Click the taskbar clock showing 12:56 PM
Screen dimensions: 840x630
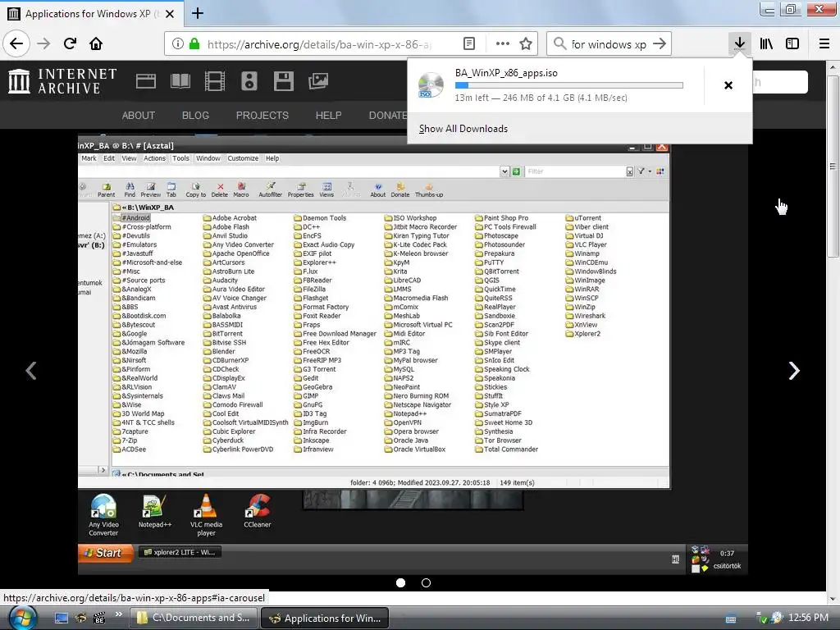(x=808, y=618)
